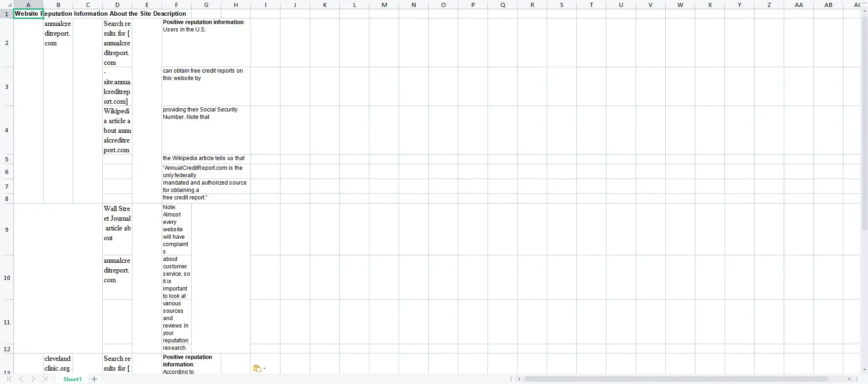Select the column AA header
Viewport: 868px width, 384px height.
click(799, 5)
